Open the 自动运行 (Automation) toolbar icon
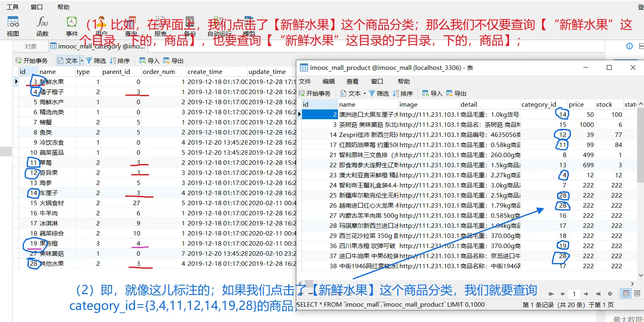Viewport: 644px width, 322px height. point(220,26)
